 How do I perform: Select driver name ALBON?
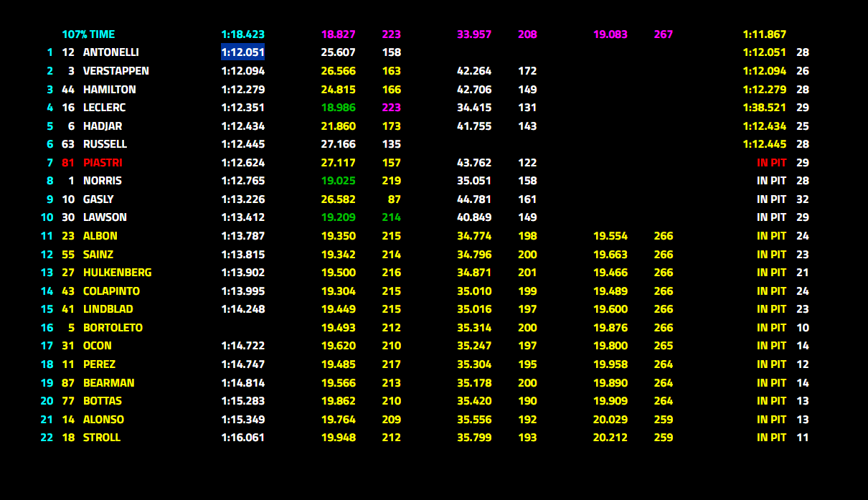[x=100, y=236]
